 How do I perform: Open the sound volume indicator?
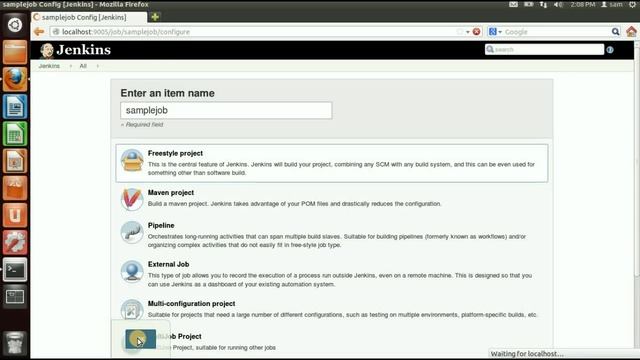[x=558, y=4]
